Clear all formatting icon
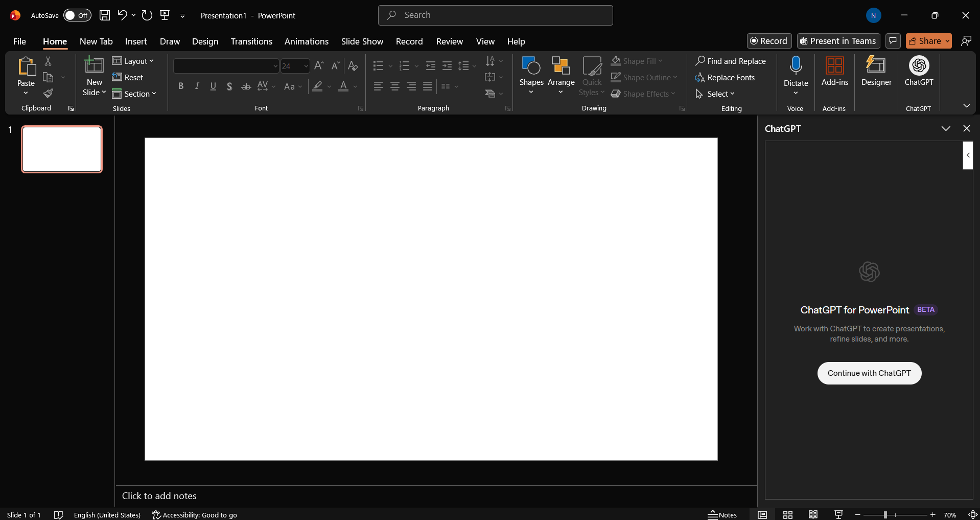Screen dimensions: 980x520 (x=353, y=65)
